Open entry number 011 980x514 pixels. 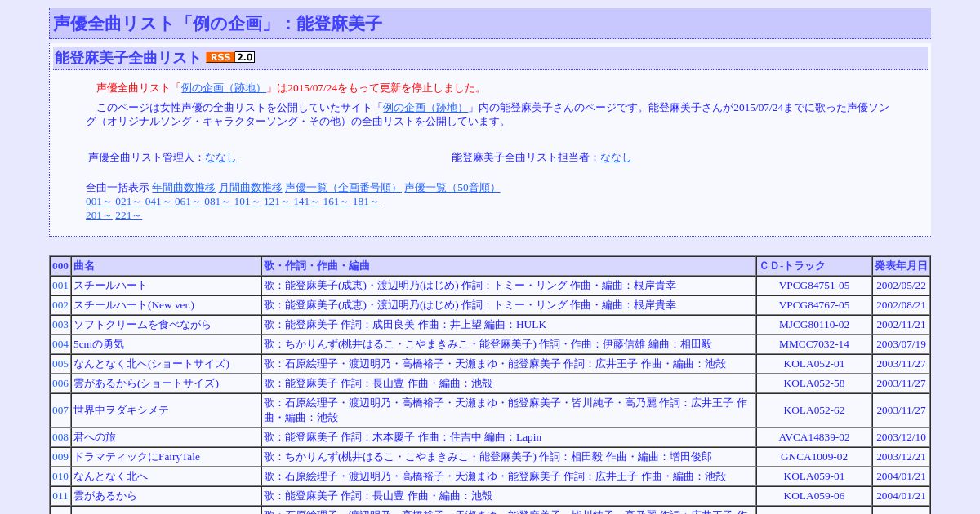tap(60, 496)
